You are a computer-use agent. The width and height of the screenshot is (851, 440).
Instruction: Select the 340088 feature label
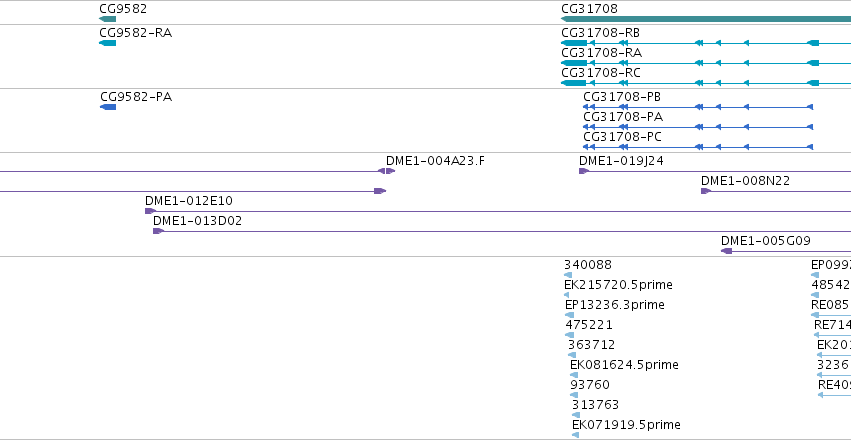pos(588,265)
